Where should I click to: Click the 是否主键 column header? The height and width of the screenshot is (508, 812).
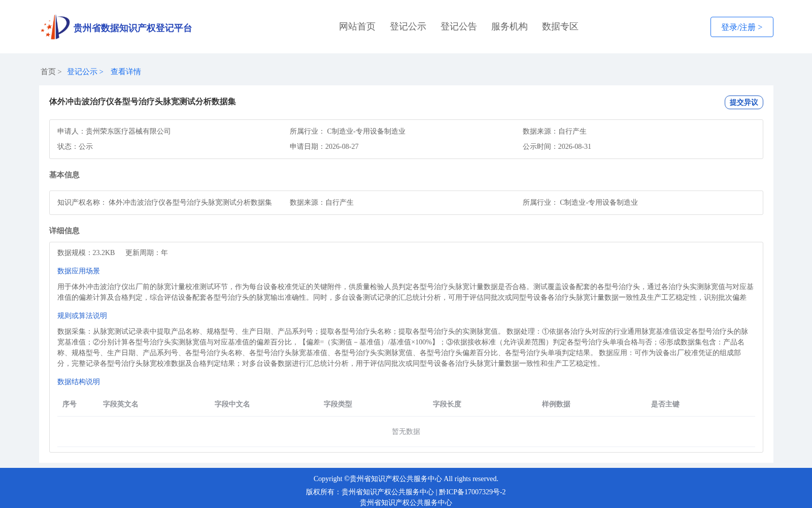tap(665, 404)
